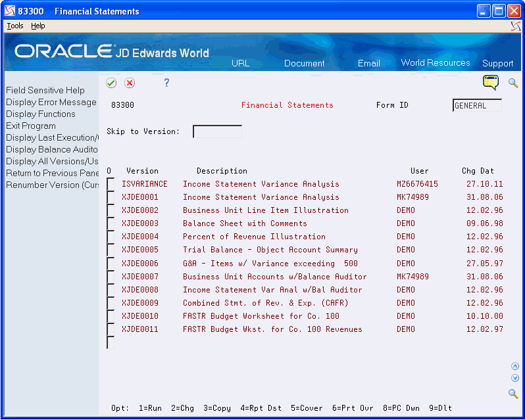Click the page down arrow icon
Viewport: 525px width, 420px height.
click(515, 378)
